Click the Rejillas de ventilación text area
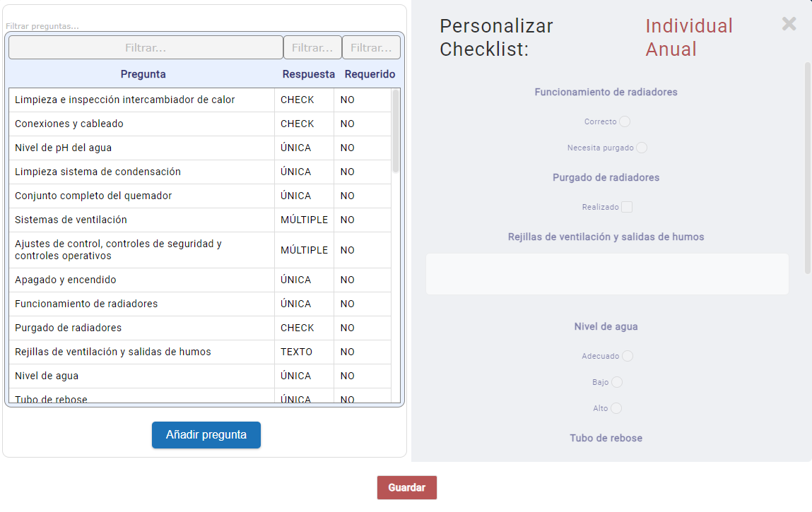The height and width of the screenshot is (512, 812). [x=606, y=274]
